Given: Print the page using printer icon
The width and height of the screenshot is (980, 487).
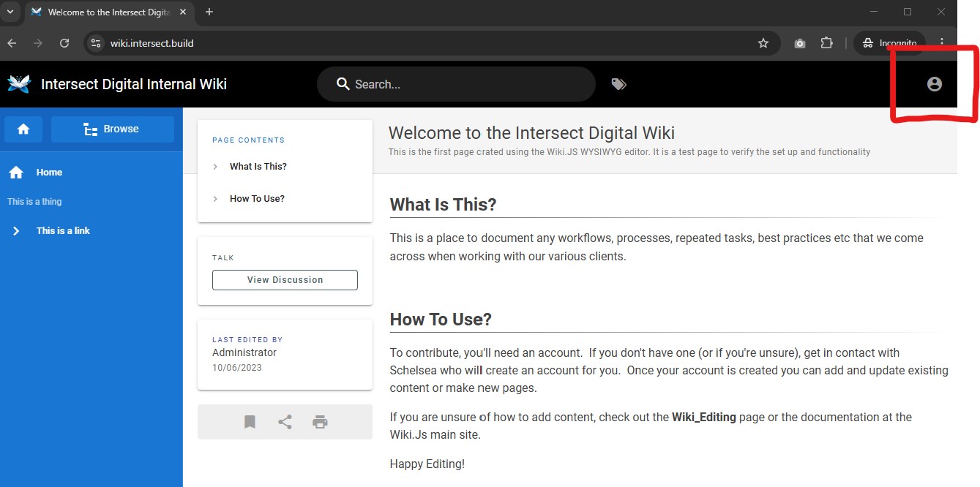Looking at the screenshot, I should coord(320,422).
